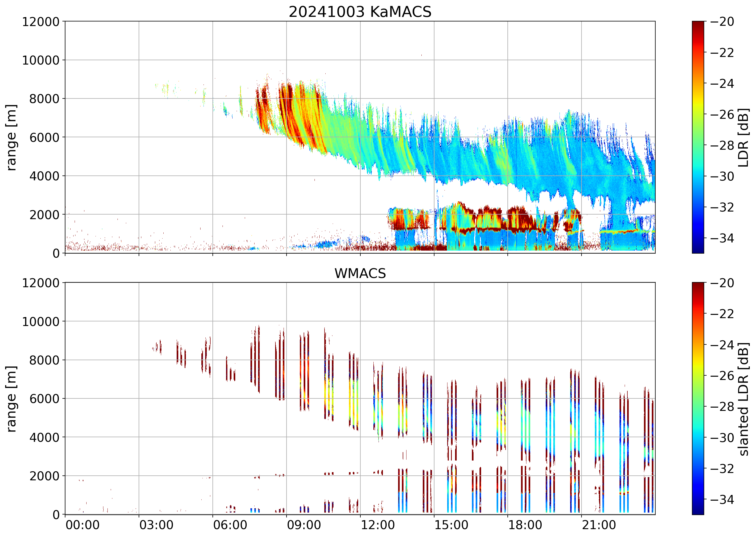Click the -20 tick on top colorbar
This screenshot has height=537, width=756.
click(x=722, y=22)
